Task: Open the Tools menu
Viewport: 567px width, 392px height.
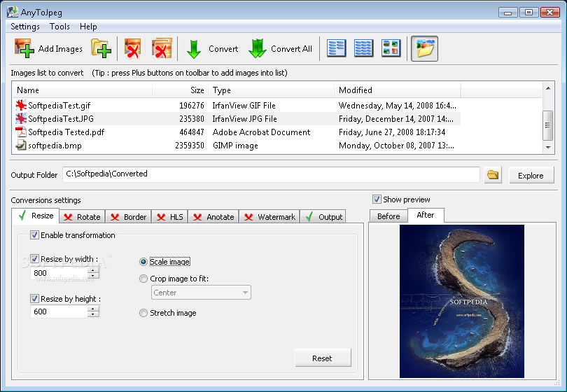Action: [x=59, y=27]
